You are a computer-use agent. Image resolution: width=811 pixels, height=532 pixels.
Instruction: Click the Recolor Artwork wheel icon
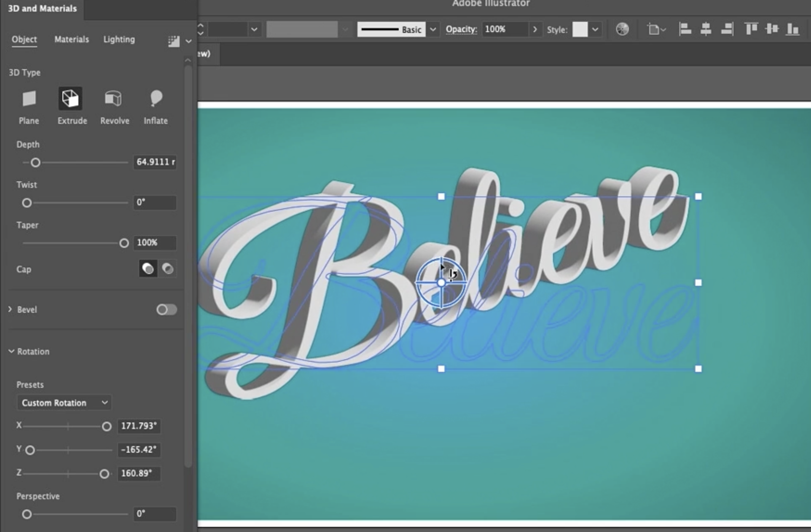(x=622, y=29)
